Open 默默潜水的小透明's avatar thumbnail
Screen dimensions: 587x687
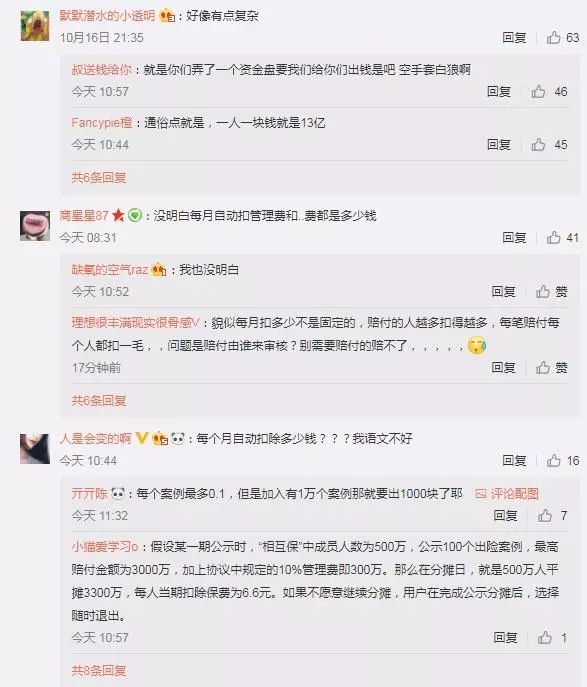(35, 26)
